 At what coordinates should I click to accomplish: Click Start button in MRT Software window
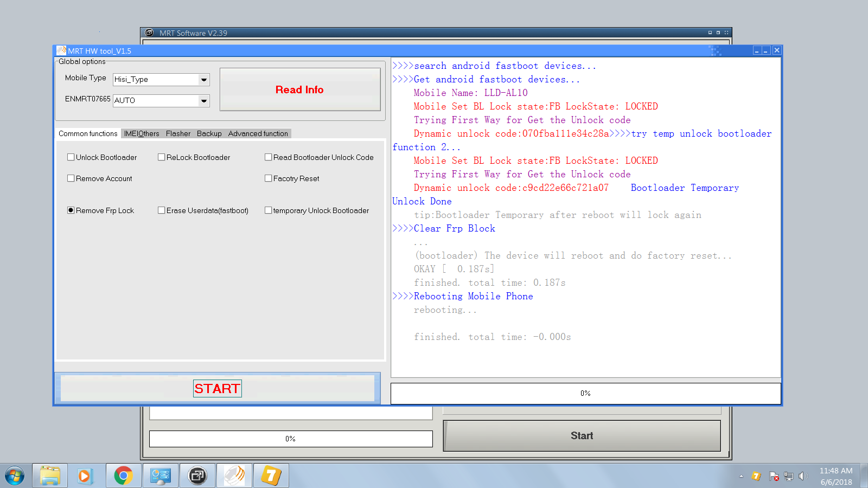582,435
